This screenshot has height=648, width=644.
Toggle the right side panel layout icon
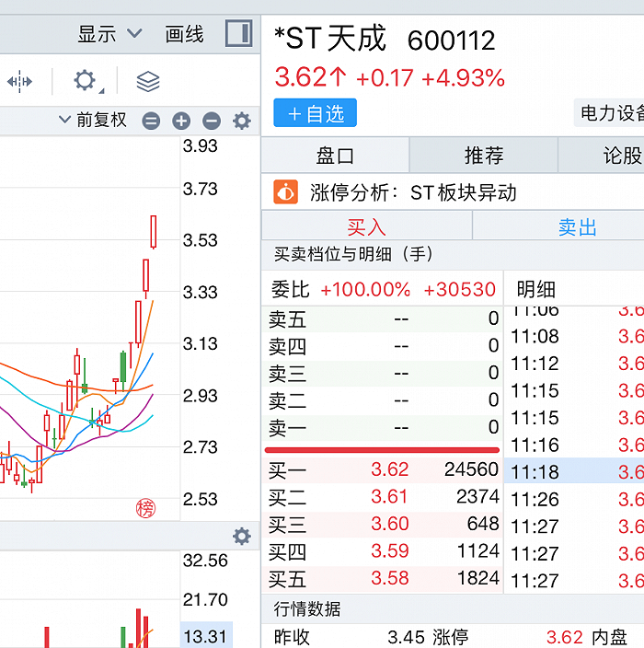pos(238,34)
